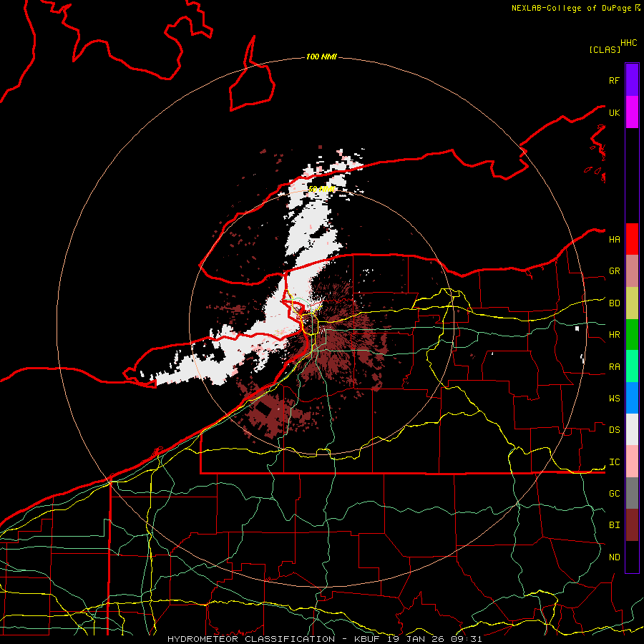Click the 50 NMI range ring label

[321, 189]
